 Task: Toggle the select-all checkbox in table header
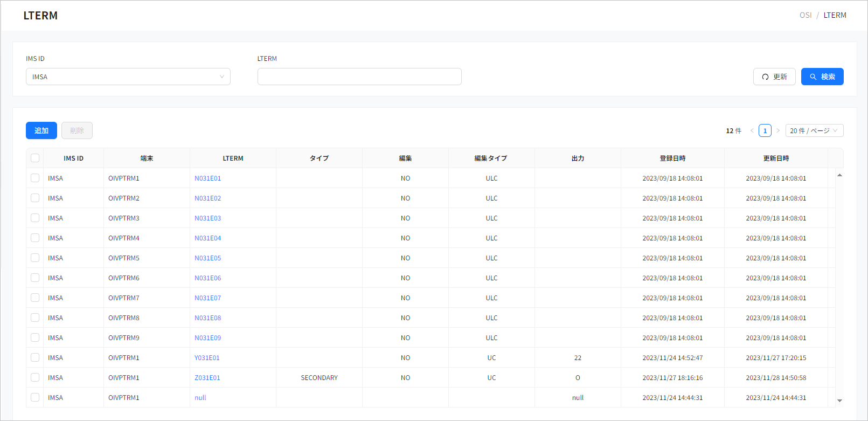click(x=35, y=158)
